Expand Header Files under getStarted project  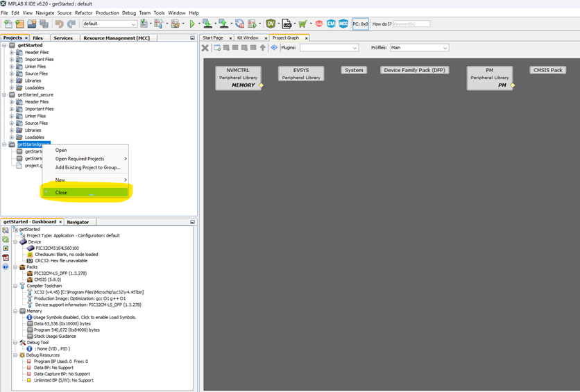pyautogui.click(x=12, y=53)
